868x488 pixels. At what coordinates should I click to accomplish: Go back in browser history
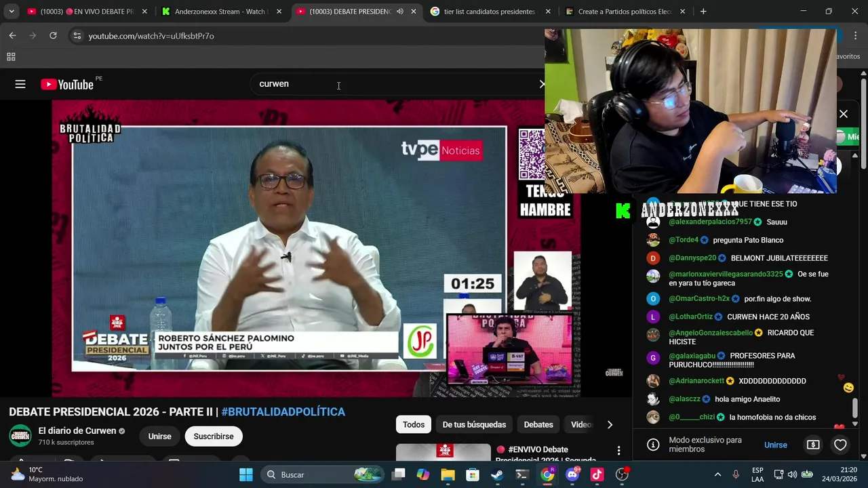coord(12,35)
